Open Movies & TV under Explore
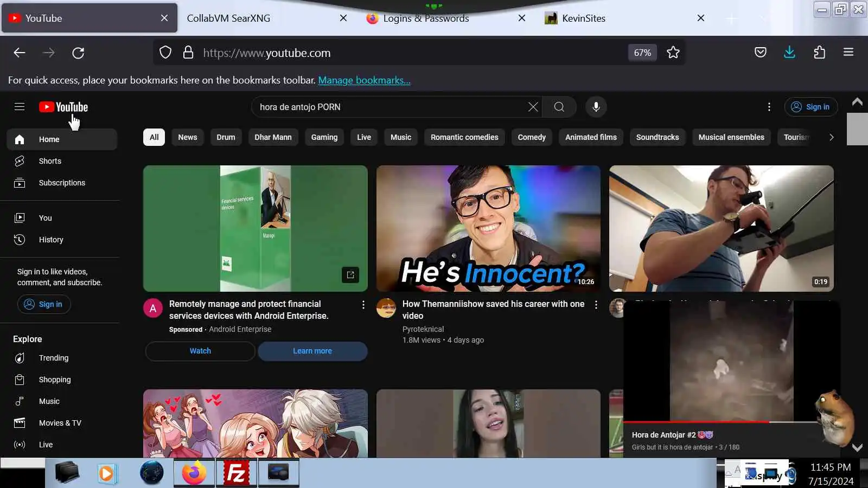 coord(62,423)
